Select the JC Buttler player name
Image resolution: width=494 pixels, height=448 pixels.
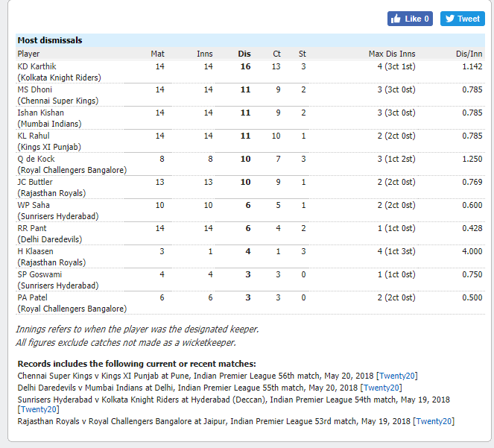tap(35, 182)
